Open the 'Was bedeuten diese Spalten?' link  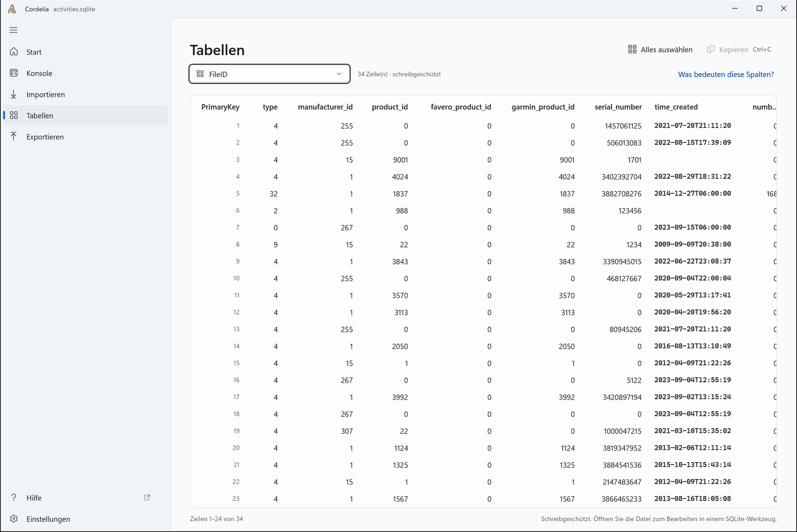click(726, 74)
